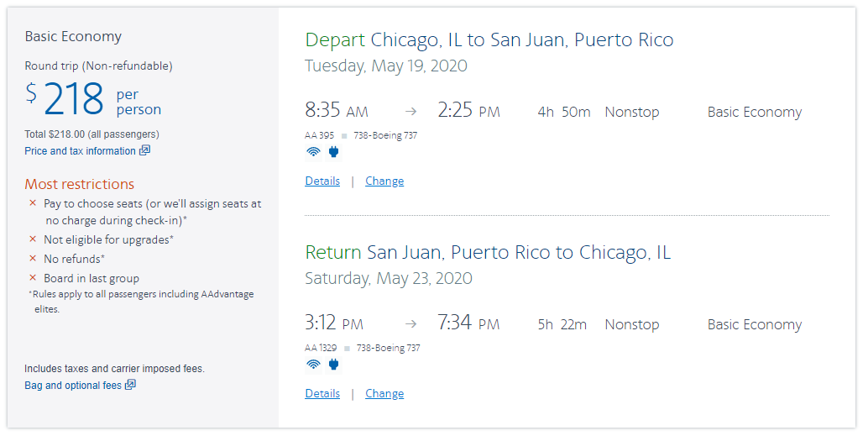
Task: Open Details for the Chicago to San Juan flight
Action: (322, 181)
